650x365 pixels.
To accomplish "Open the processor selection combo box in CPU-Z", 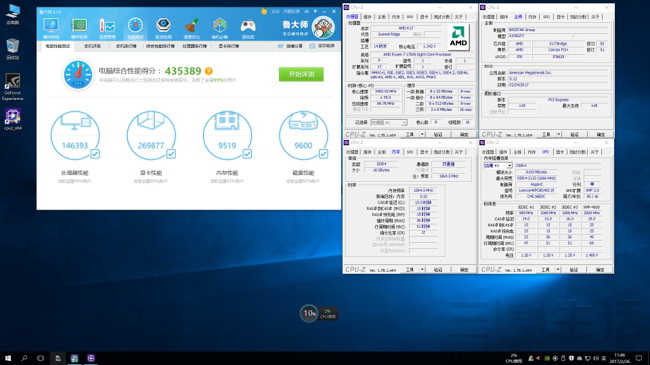I will 389,122.
